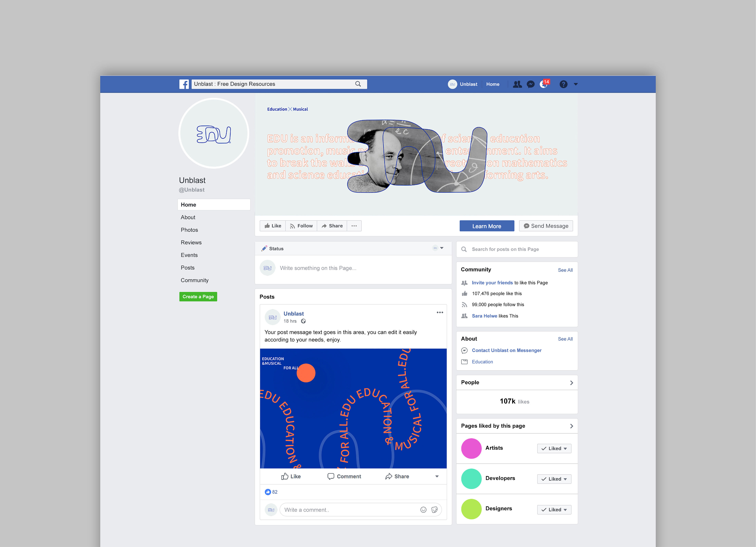The height and width of the screenshot is (547, 756).
Task: Click the Facebook logo icon
Action: click(x=184, y=84)
